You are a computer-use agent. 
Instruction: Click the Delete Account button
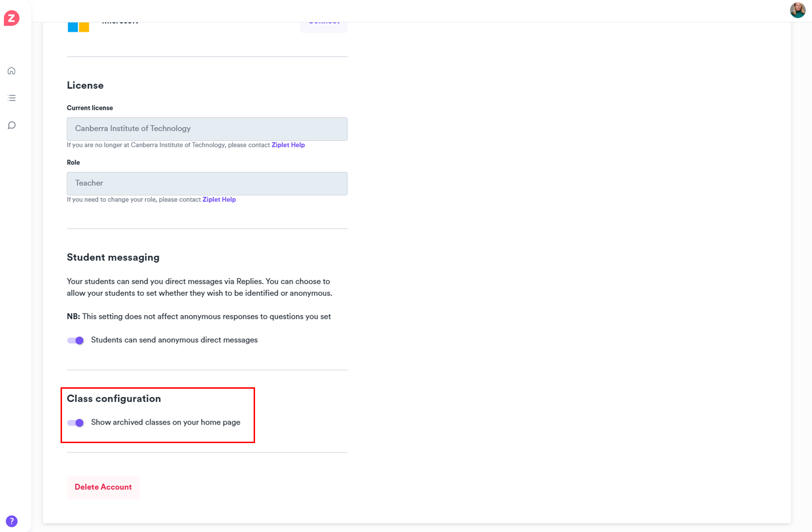103,487
